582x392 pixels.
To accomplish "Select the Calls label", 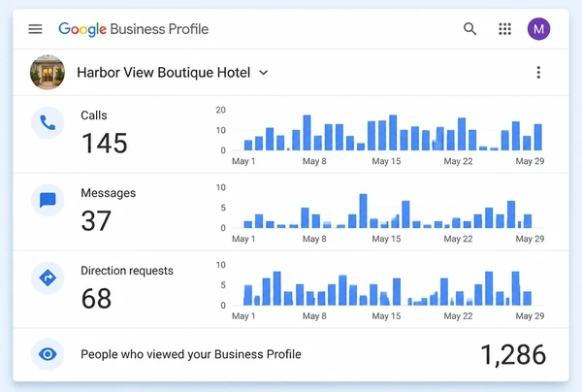I will tap(94, 115).
